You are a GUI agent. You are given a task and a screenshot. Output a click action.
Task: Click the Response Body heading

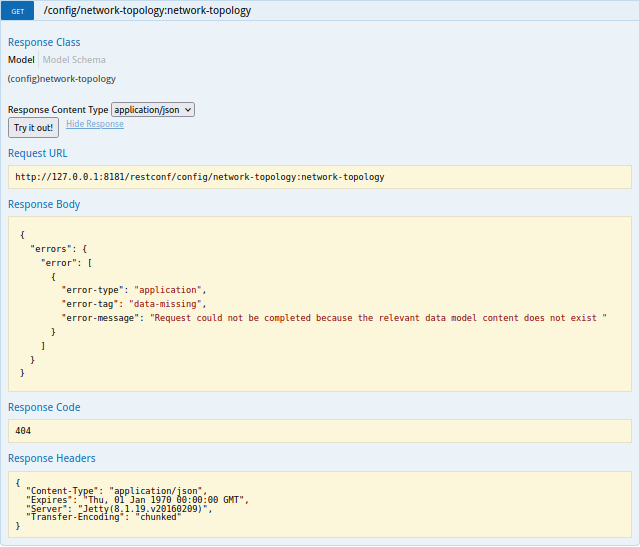point(44,204)
